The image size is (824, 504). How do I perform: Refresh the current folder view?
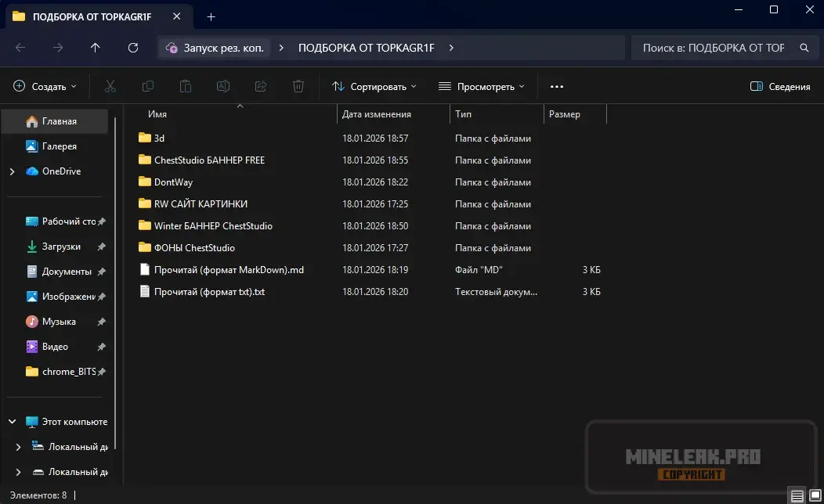click(x=133, y=48)
